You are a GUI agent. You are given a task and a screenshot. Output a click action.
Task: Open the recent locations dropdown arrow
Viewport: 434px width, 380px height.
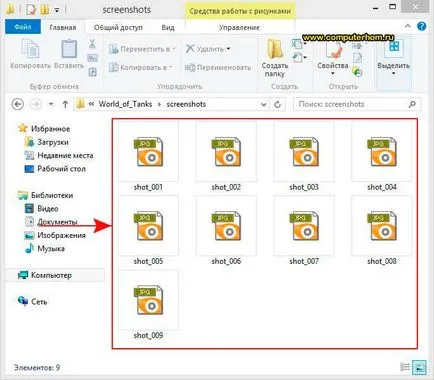tap(51, 104)
